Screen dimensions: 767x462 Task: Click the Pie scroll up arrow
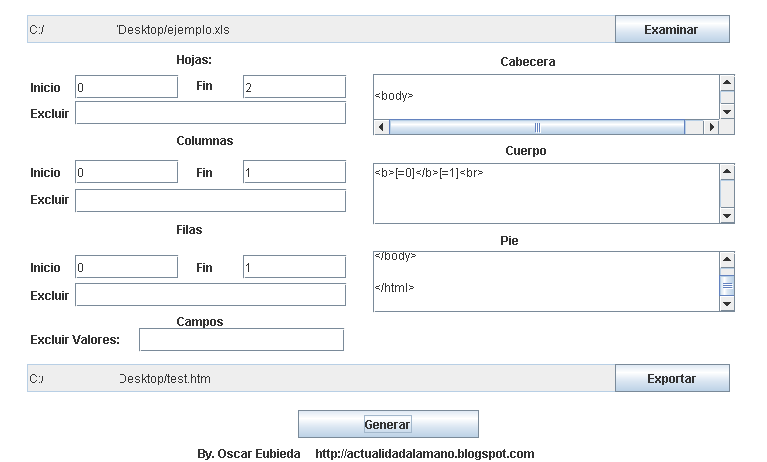point(727,260)
